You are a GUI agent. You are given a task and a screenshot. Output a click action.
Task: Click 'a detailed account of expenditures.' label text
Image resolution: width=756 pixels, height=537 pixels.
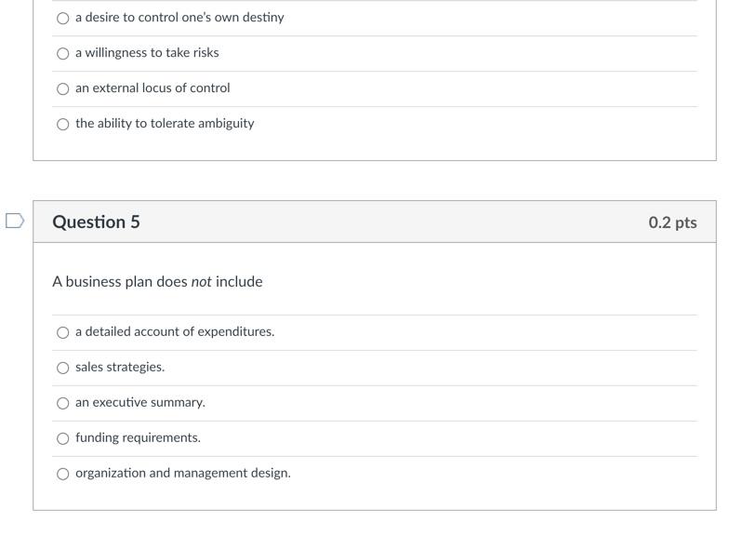pos(175,331)
